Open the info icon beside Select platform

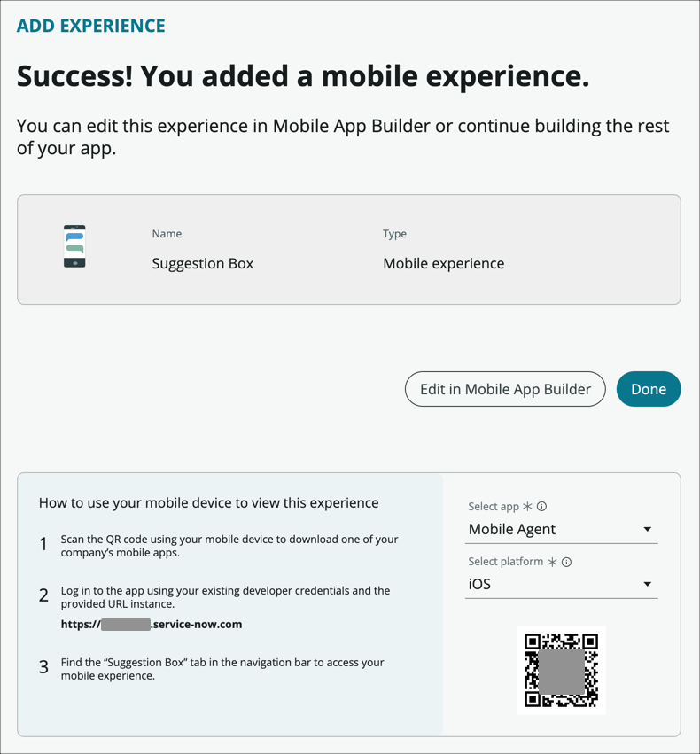(x=565, y=562)
